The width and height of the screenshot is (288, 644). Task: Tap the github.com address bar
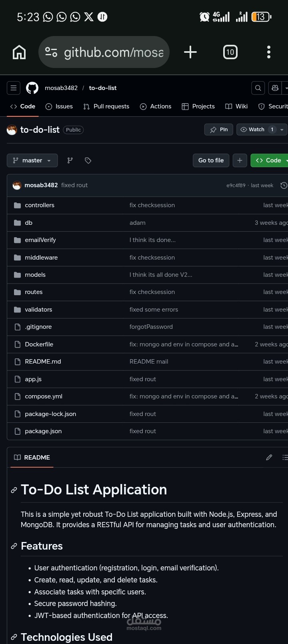[x=104, y=52]
